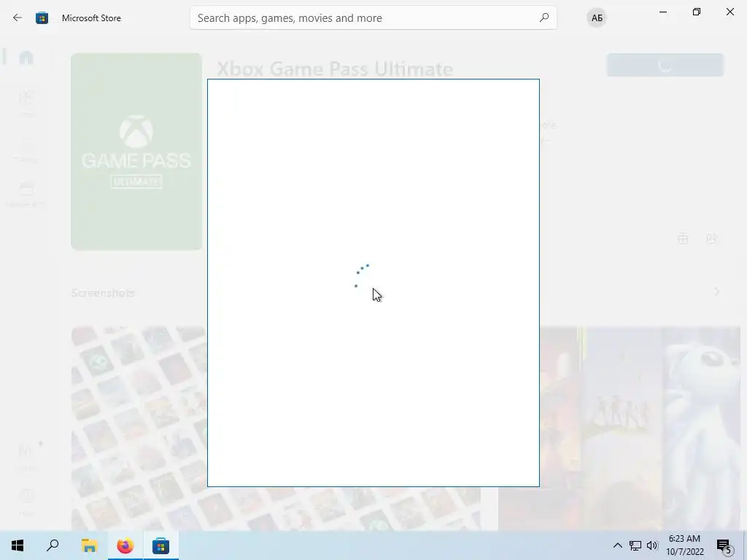The image size is (747, 560).
Task: Open the volume tray icon
Action: point(652,545)
